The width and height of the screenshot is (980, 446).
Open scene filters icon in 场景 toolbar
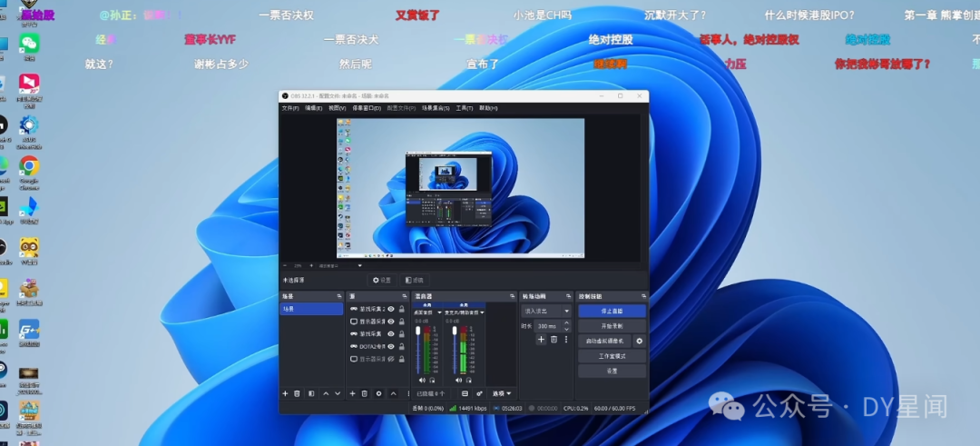tap(311, 393)
